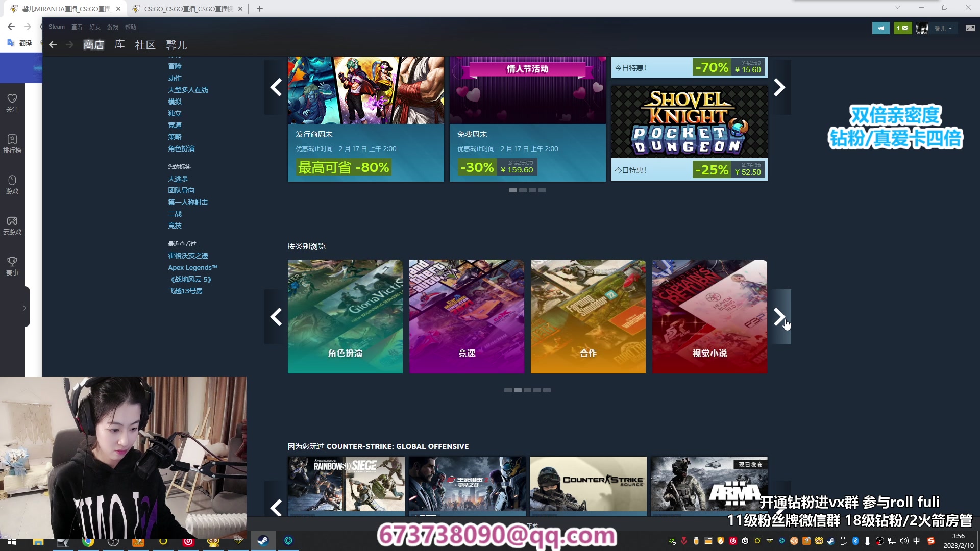Select first special offers page dot

click(x=513, y=190)
